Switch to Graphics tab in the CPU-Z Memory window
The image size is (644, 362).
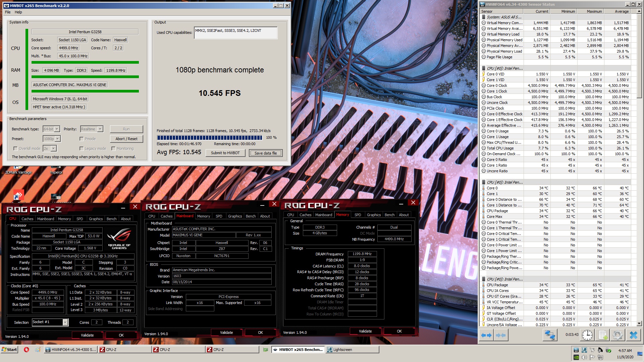[x=374, y=215]
